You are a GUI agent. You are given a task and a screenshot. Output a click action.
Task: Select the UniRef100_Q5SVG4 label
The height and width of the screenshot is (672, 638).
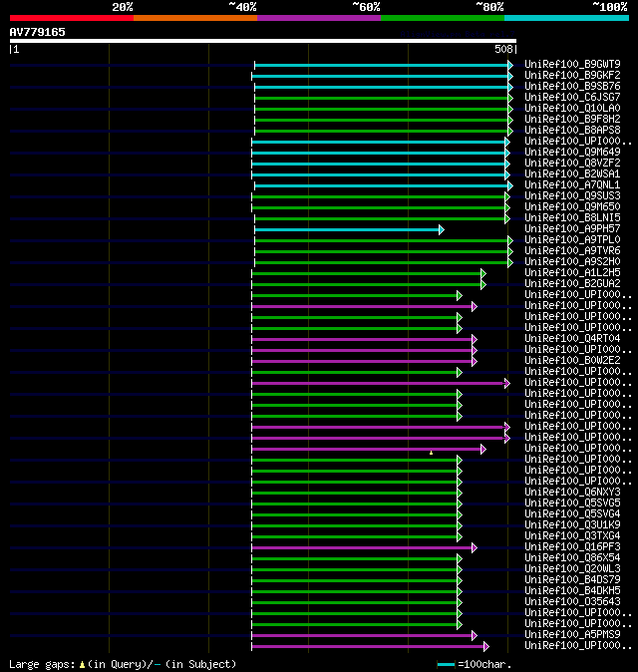pos(572,513)
